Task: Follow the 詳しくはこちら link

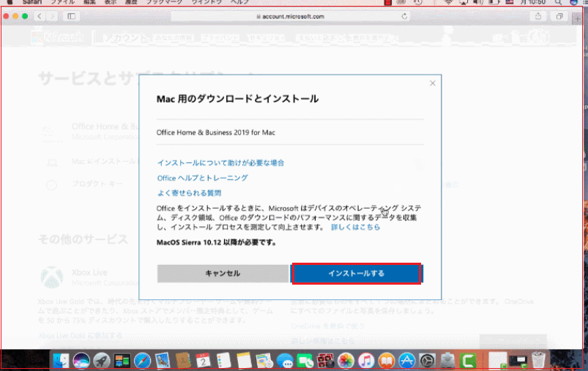Action: 355,227
